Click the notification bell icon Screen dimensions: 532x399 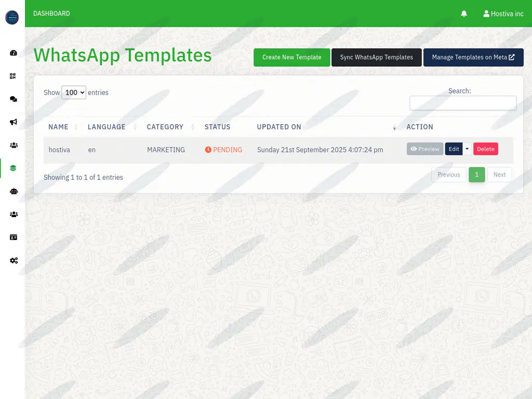(464, 14)
